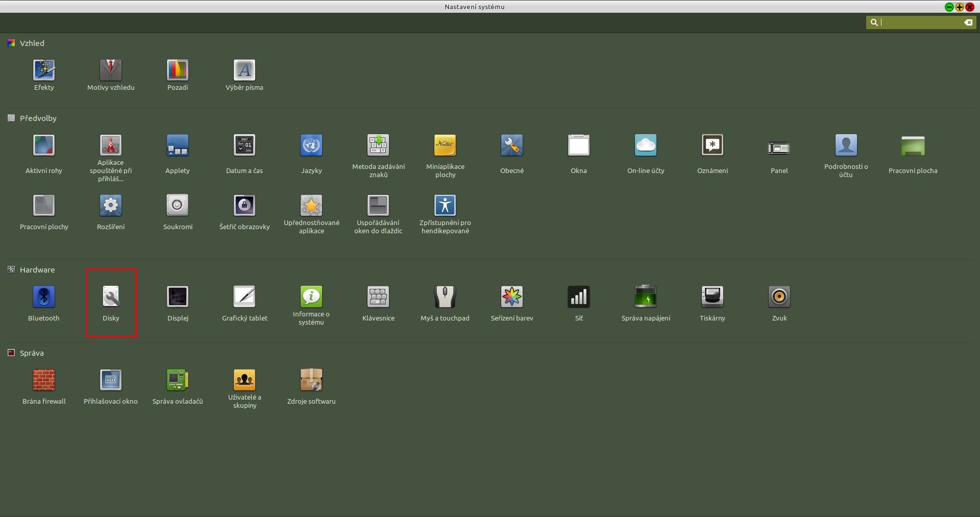980x517 pixels.
Task: Open Správa napájení power management
Action: [646, 297]
